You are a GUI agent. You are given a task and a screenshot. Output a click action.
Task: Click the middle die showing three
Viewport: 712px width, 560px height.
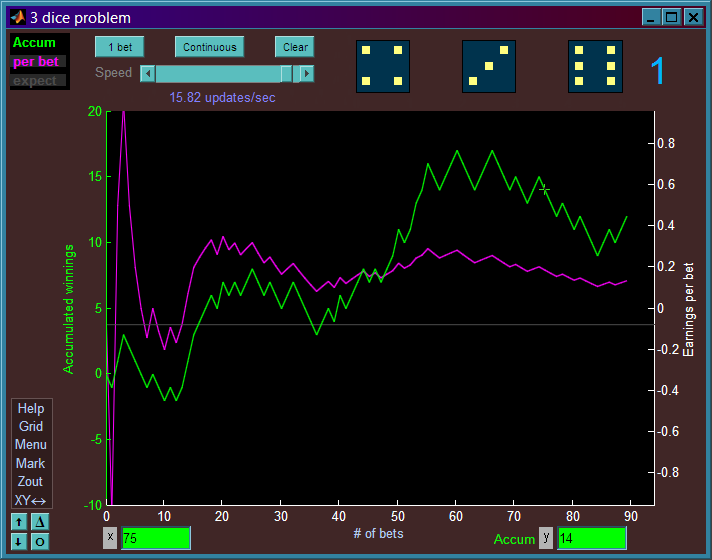click(x=489, y=66)
